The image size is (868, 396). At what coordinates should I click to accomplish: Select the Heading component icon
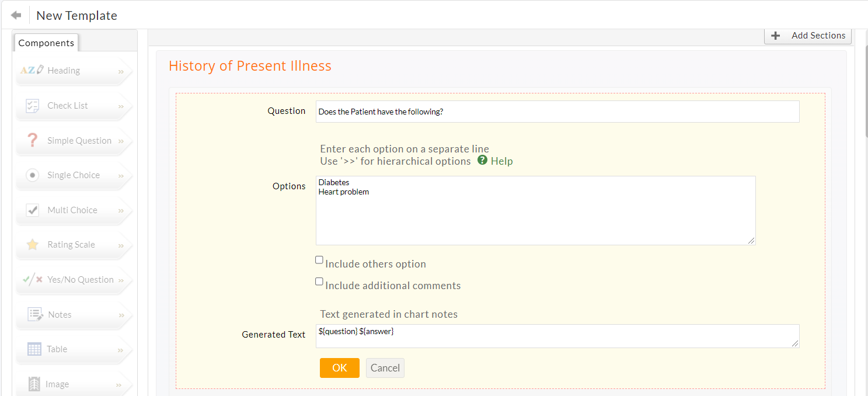coord(32,70)
